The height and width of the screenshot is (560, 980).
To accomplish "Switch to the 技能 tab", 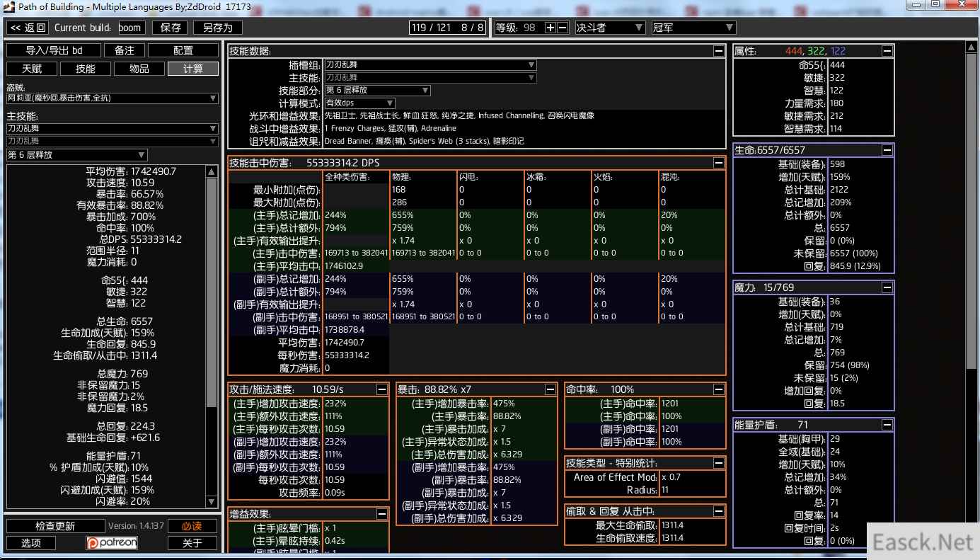I will pyautogui.click(x=86, y=69).
